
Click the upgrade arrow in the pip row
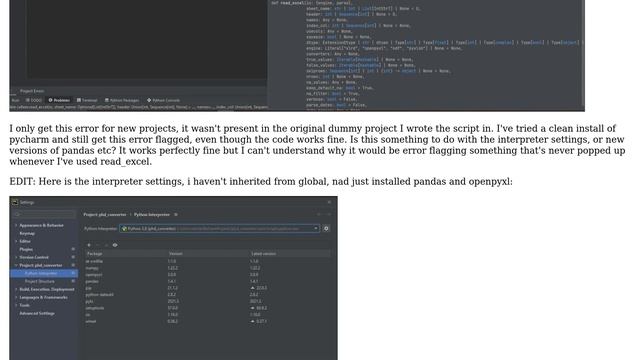[252, 288]
